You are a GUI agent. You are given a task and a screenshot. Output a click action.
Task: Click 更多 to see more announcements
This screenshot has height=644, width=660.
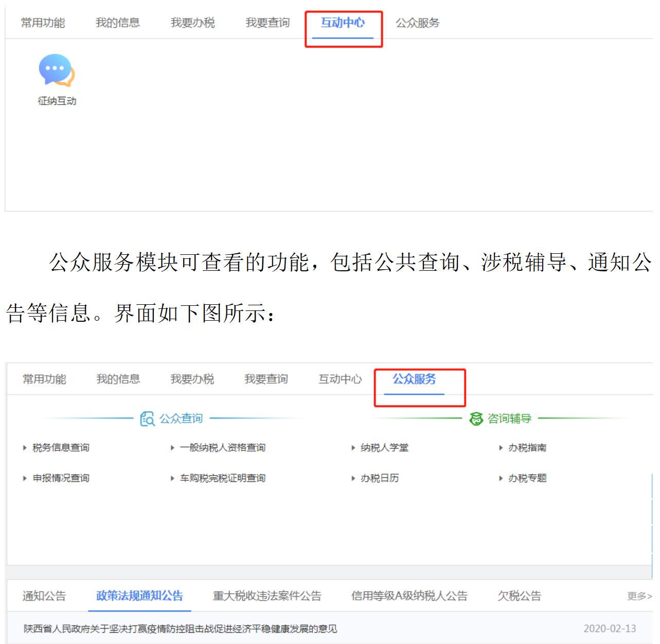coord(639,596)
